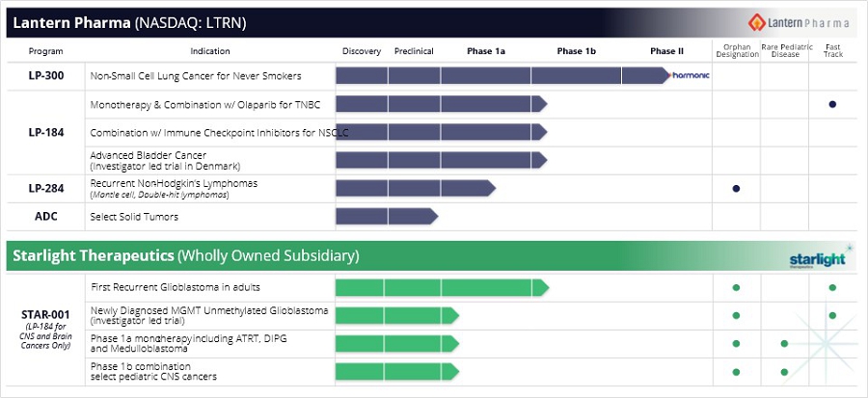Select the Phase 1a column header

coord(486,51)
